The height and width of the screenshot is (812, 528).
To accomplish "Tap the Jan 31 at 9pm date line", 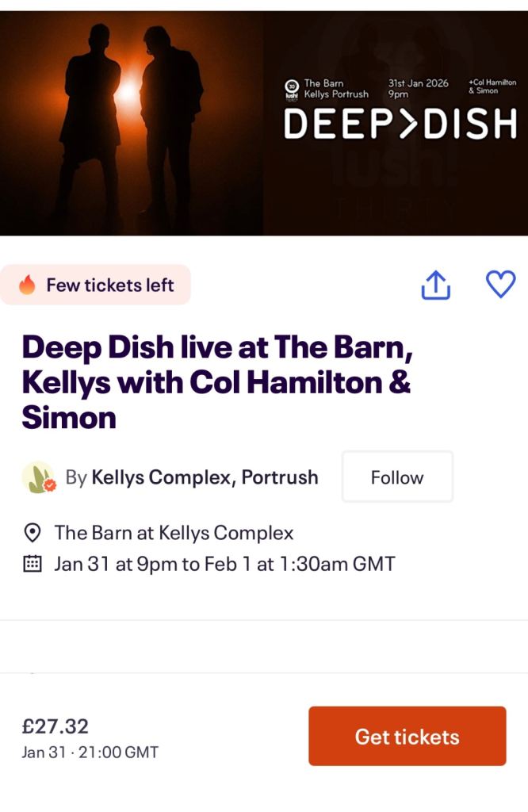I will pos(224,565).
